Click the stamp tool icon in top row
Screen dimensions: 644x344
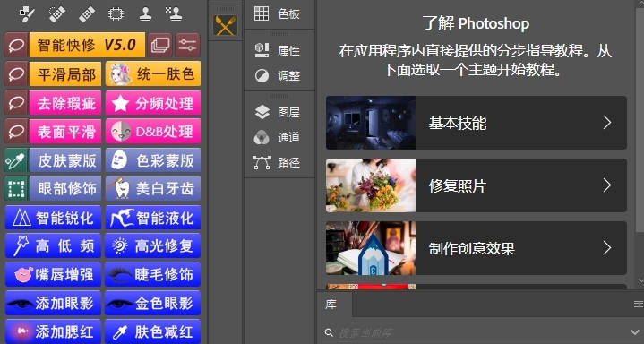tap(145, 13)
